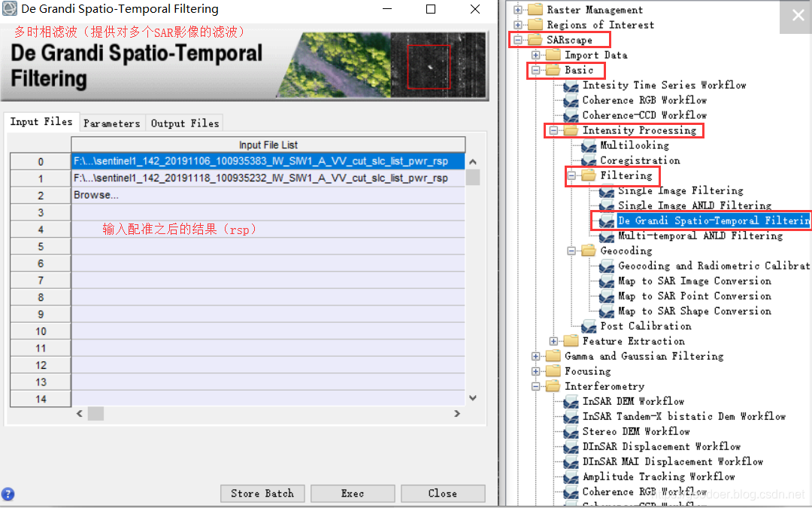Select the Interferometry folder label
The image size is (812, 508).
tap(604, 386)
